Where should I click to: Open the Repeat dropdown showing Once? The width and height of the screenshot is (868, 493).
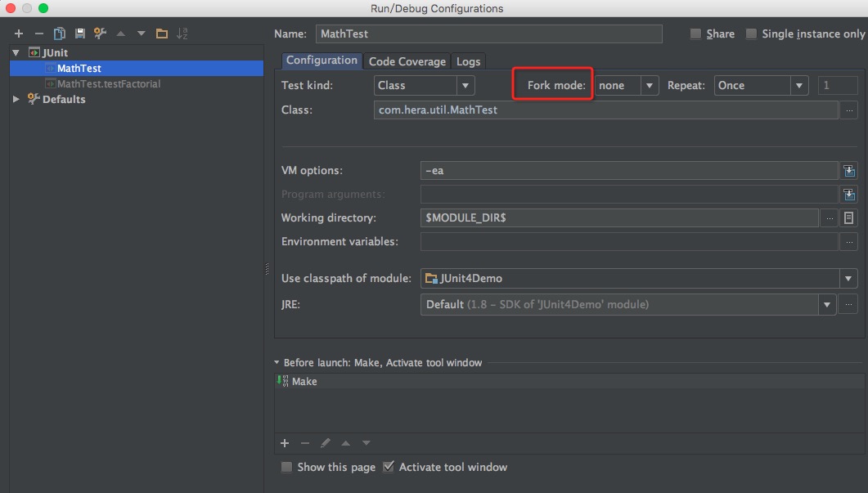(761, 86)
